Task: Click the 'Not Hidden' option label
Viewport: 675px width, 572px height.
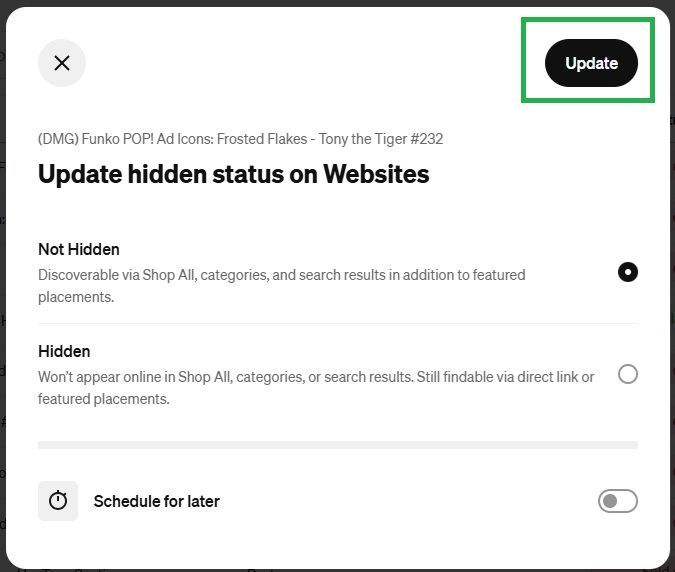Action: pos(79,249)
